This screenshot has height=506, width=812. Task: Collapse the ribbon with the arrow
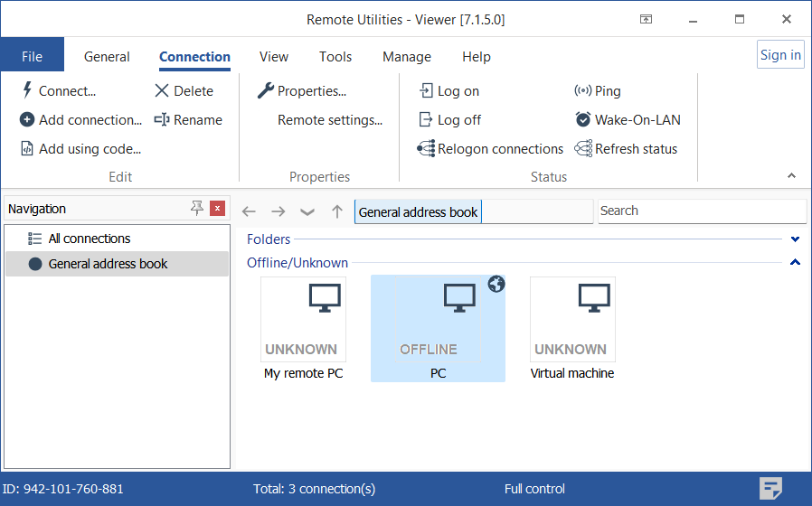(x=792, y=176)
